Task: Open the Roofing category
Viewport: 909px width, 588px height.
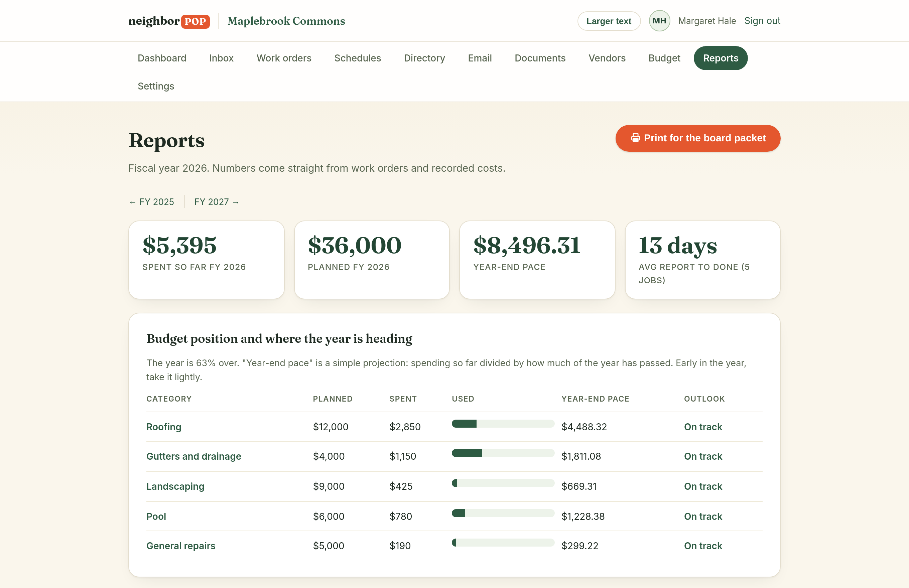Action: click(x=163, y=427)
